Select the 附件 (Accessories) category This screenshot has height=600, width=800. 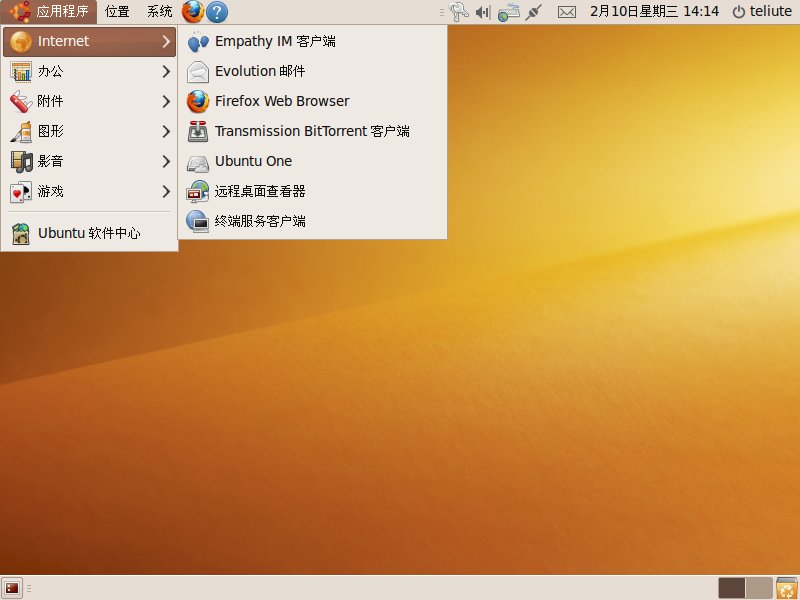pos(89,102)
